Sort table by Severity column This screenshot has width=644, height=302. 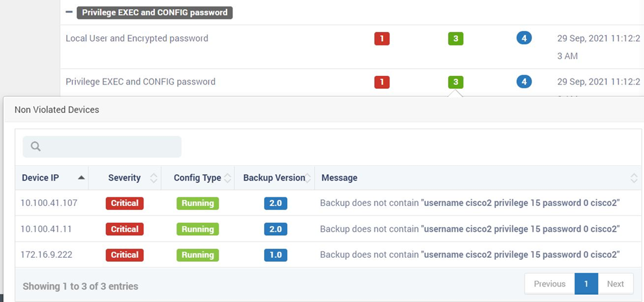(x=125, y=178)
